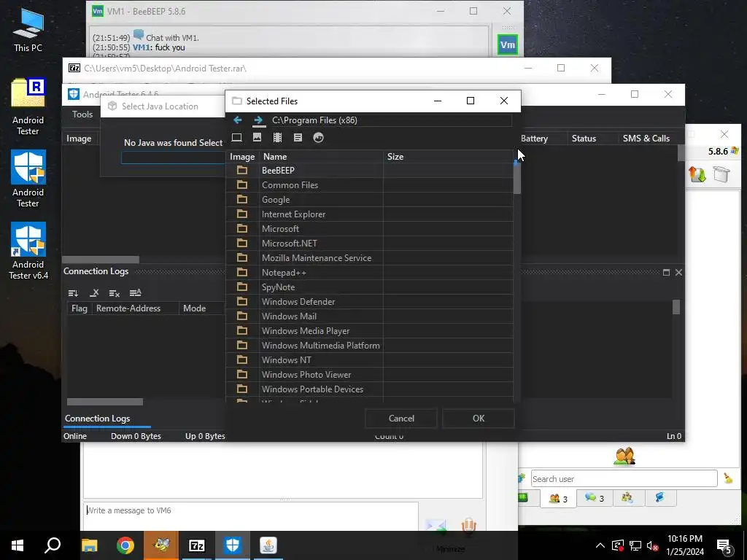Open the Tools menu in Android Tester
This screenshot has width=747, height=560.
click(x=82, y=114)
